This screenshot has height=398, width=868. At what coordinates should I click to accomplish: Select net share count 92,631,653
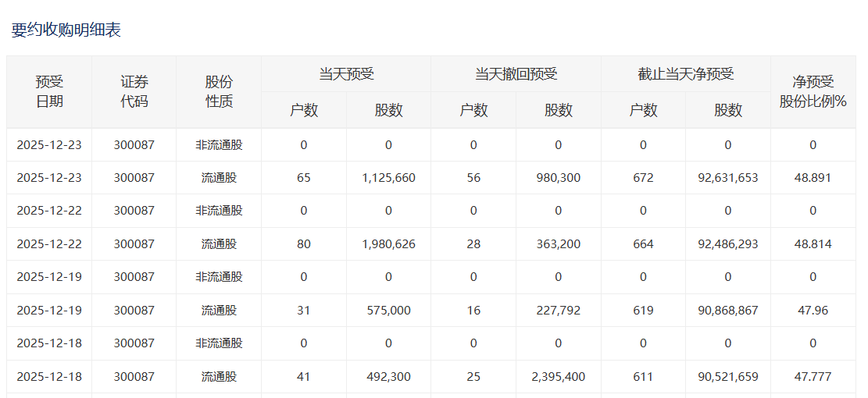(728, 178)
